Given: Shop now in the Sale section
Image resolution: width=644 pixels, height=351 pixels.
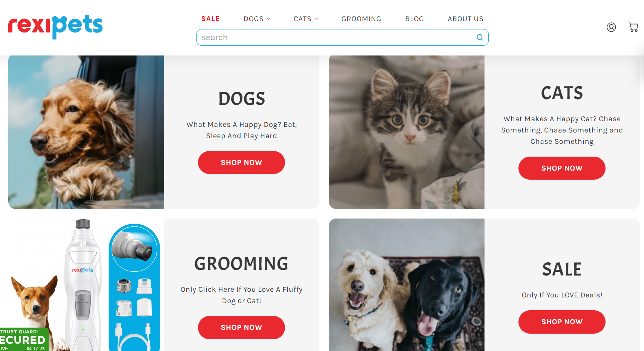Looking at the screenshot, I should tap(562, 322).
